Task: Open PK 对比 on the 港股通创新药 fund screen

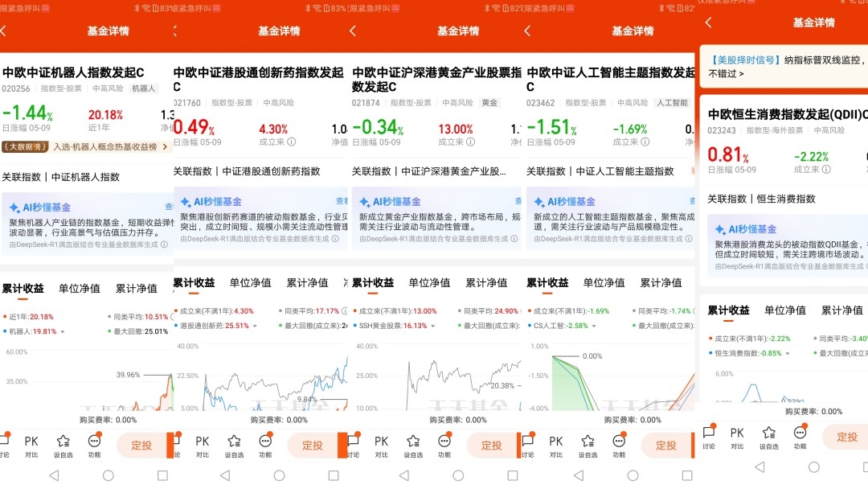Action: pos(203,446)
